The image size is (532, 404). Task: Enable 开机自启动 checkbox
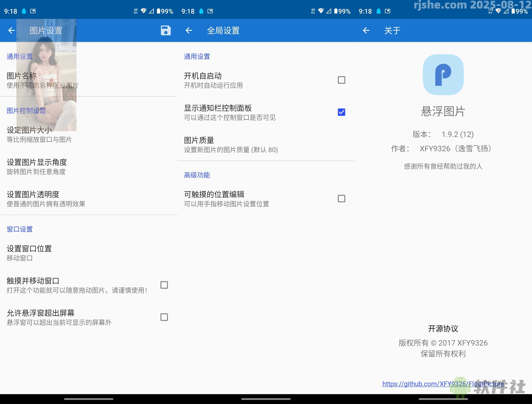(x=341, y=80)
